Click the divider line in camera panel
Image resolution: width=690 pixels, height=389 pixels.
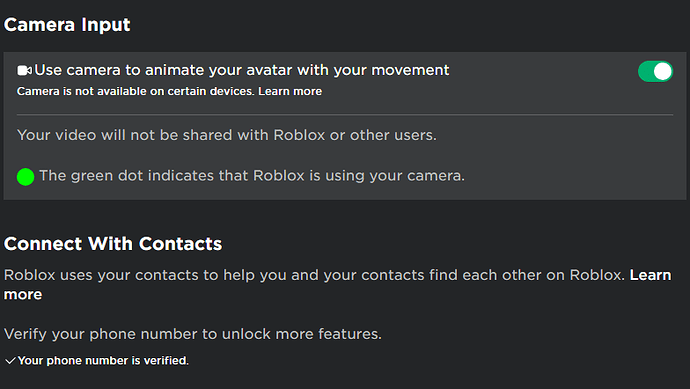click(345, 115)
